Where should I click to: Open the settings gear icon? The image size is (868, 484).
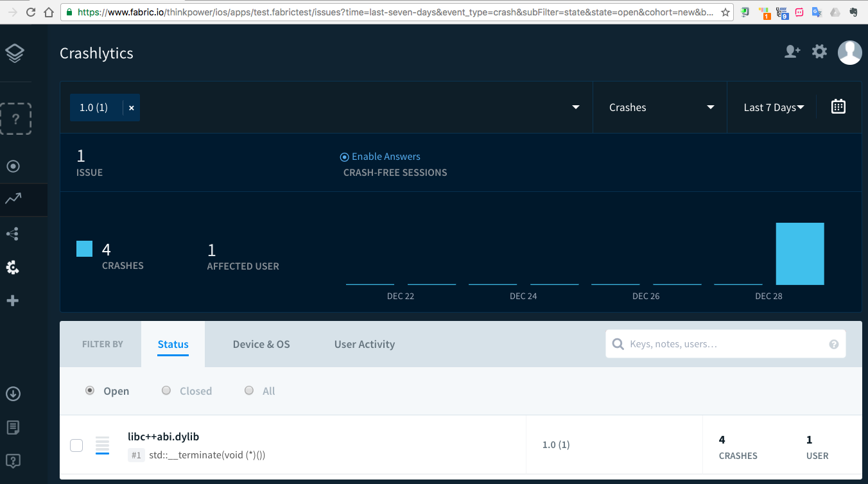click(819, 52)
